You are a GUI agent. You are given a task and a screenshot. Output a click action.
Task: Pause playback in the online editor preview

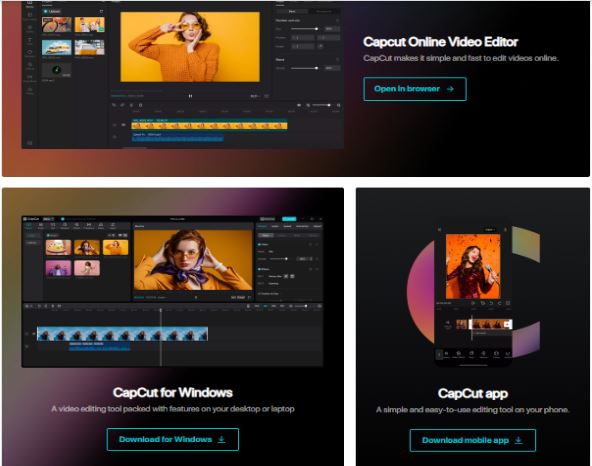190,96
